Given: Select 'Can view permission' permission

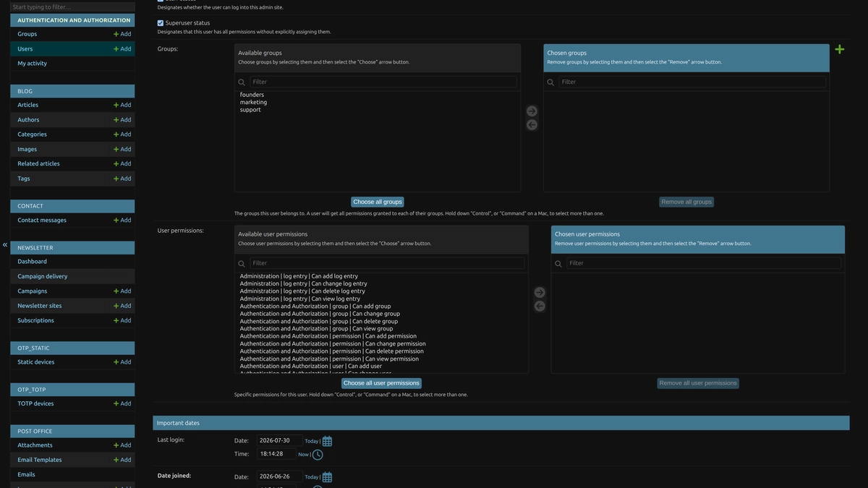Looking at the screenshot, I should coord(329,359).
